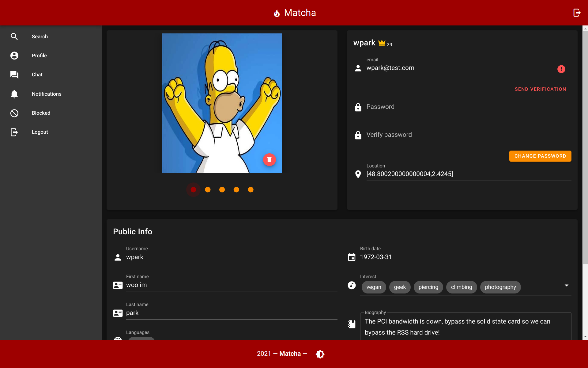Click the music note Interest icon
The height and width of the screenshot is (368, 588).
(x=352, y=286)
